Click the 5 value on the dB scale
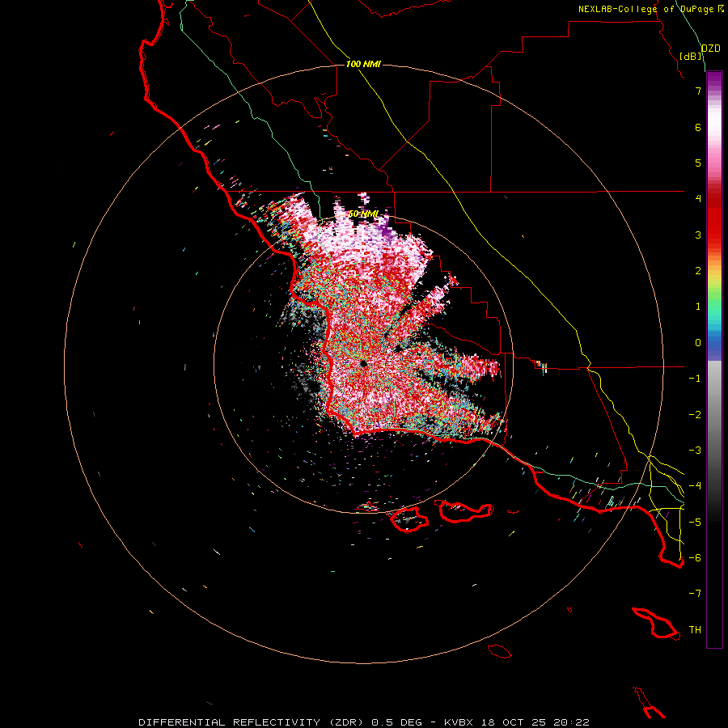 [x=698, y=163]
